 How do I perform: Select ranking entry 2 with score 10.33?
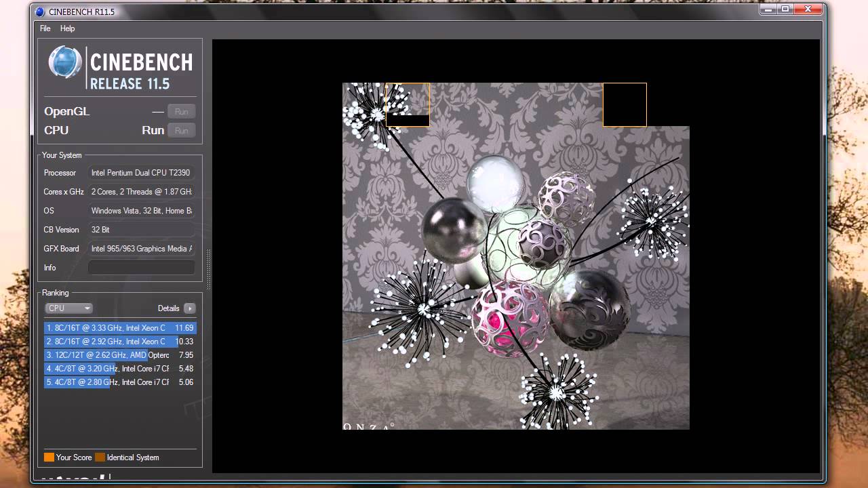pos(120,342)
